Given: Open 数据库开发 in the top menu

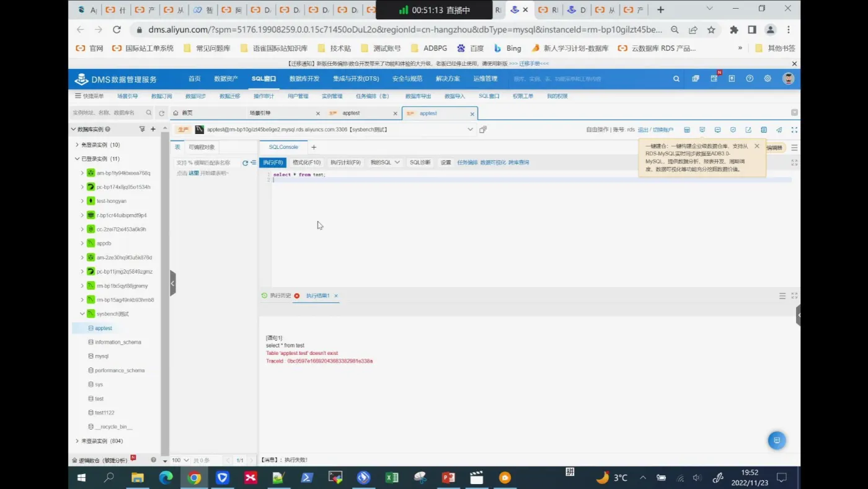Looking at the screenshot, I should [304, 79].
